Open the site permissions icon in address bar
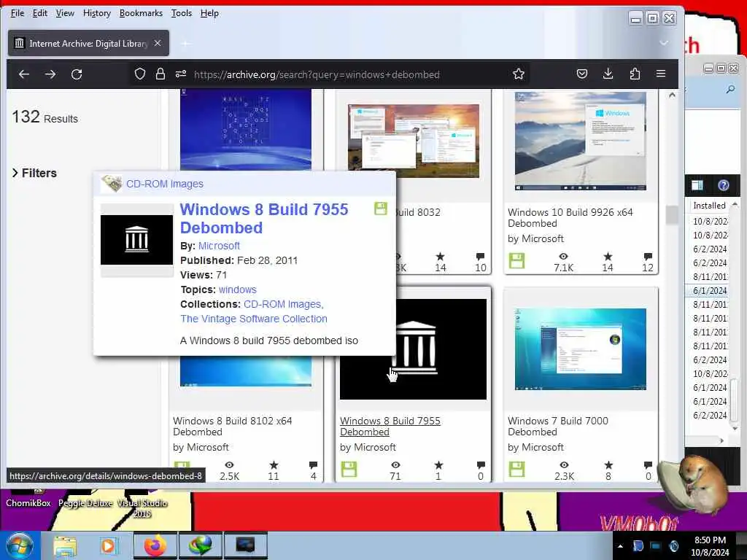This screenshot has height=560, width=747. [x=181, y=74]
